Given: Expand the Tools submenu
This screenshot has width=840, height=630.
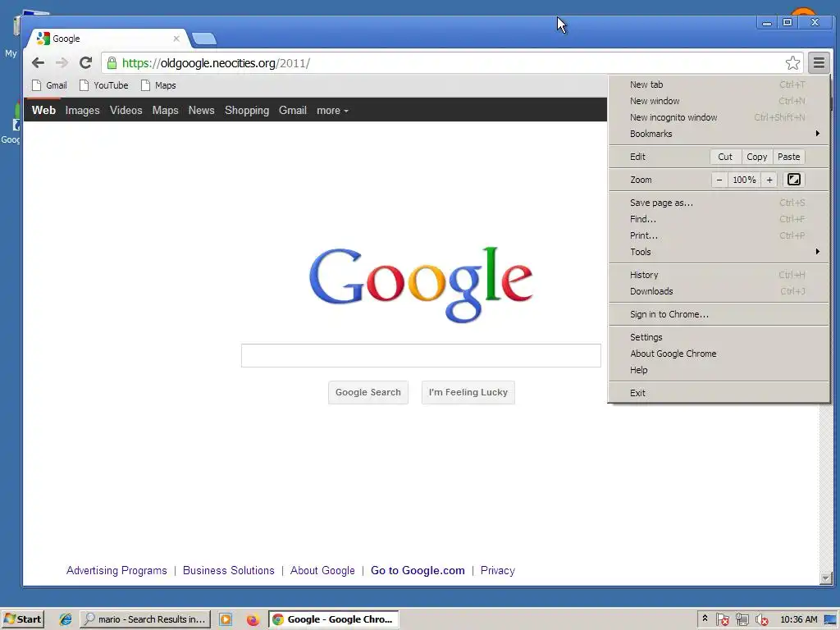Looking at the screenshot, I should click(719, 252).
